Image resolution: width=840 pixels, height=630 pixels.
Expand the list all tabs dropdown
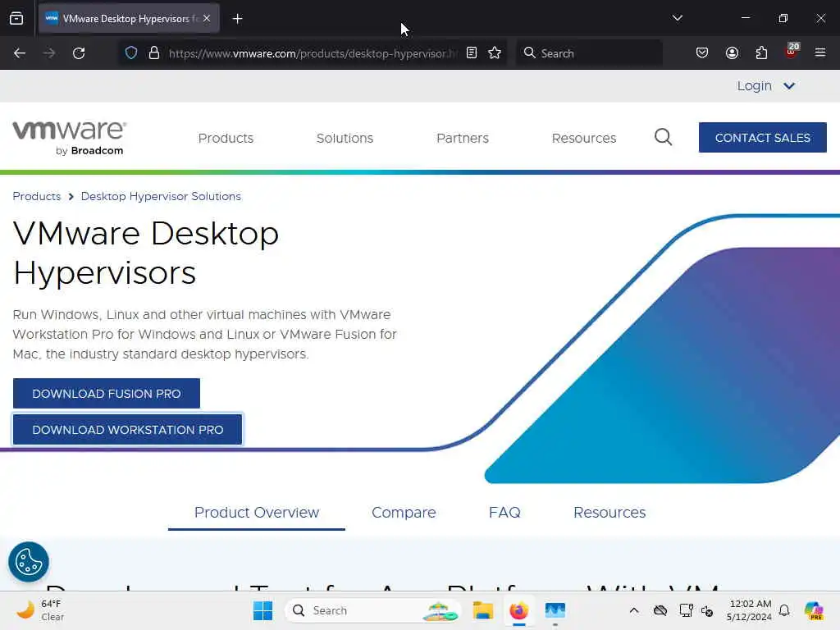[x=677, y=18]
